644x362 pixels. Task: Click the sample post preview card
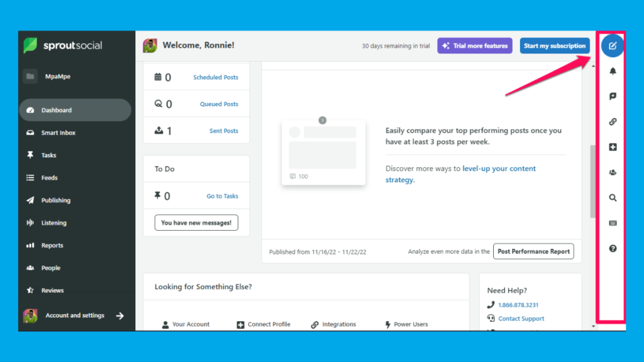324,152
